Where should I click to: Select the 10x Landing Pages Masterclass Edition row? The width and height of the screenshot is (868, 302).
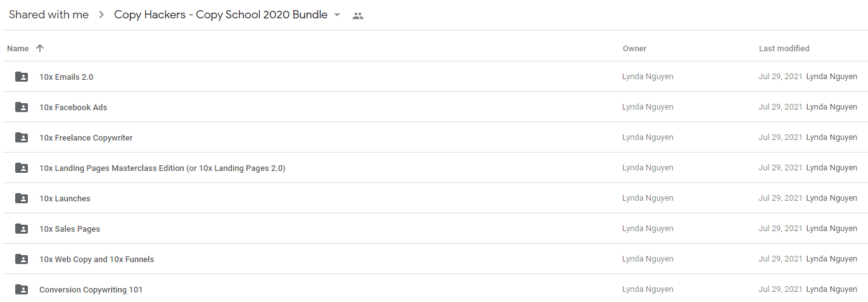pyautogui.click(x=434, y=168)
